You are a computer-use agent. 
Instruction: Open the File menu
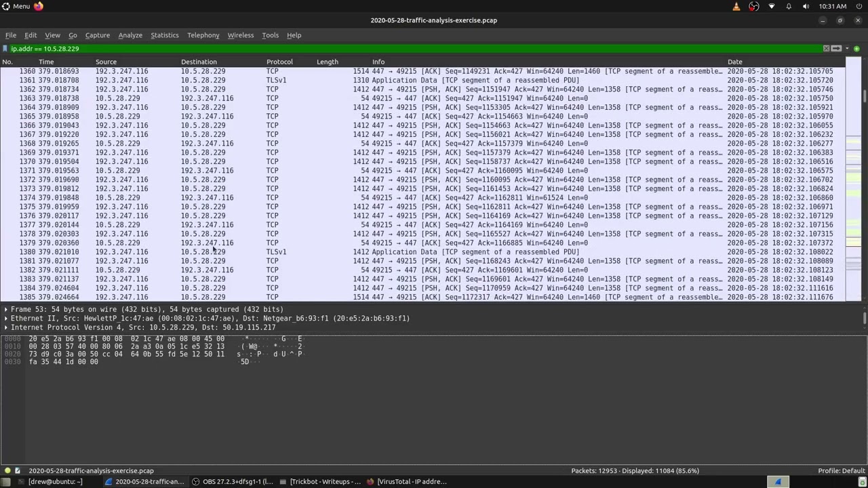click(11, 35)
